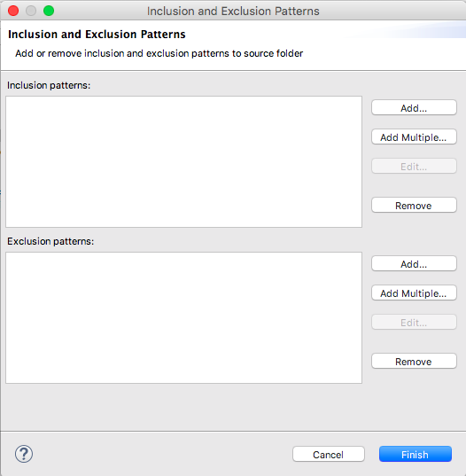Click Add Multiple... for exclusion patterns
The width and height of the screenshot is (466, 476).
[x=414, y=293]
